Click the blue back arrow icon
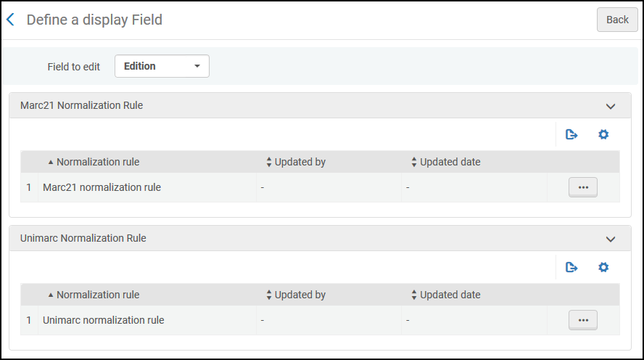 11,20
